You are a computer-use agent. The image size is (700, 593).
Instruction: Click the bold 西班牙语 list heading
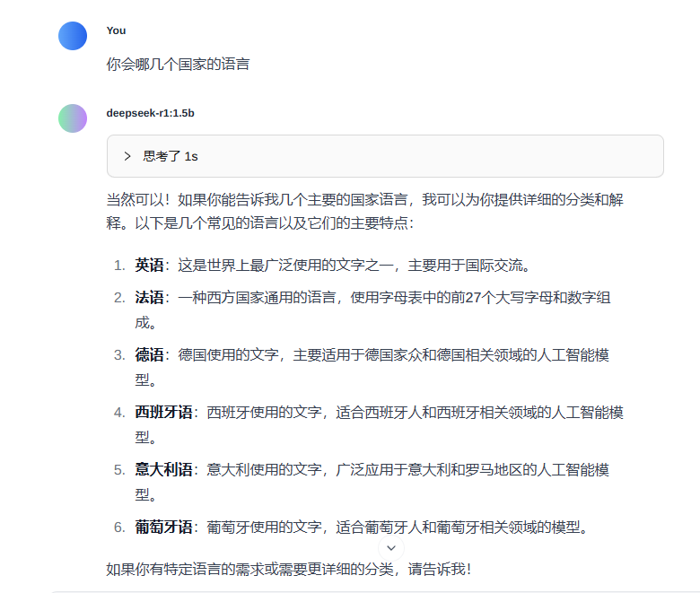click(164, 412)
